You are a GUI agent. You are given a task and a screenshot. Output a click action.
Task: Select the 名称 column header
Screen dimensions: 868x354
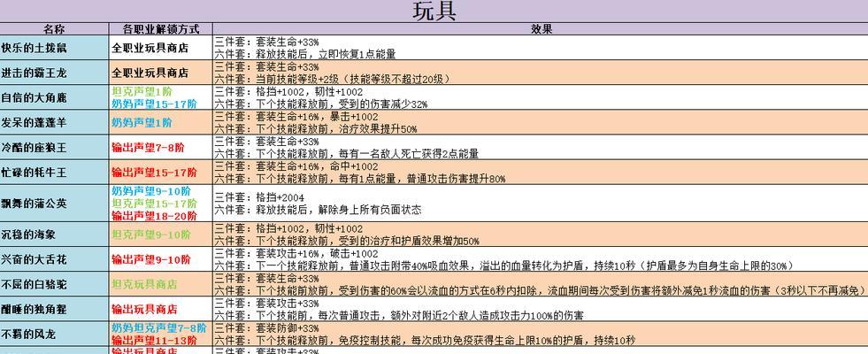tap(54, 29)
